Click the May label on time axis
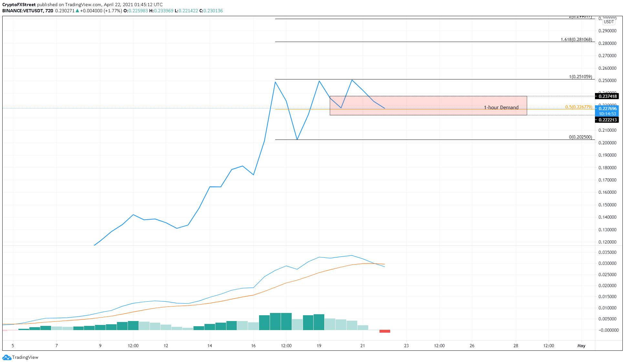Screen dimensions: 625x364 581,346
